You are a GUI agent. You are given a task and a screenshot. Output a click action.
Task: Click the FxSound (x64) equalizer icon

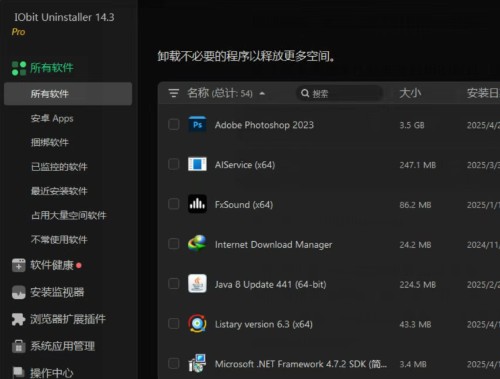point(197,204)
